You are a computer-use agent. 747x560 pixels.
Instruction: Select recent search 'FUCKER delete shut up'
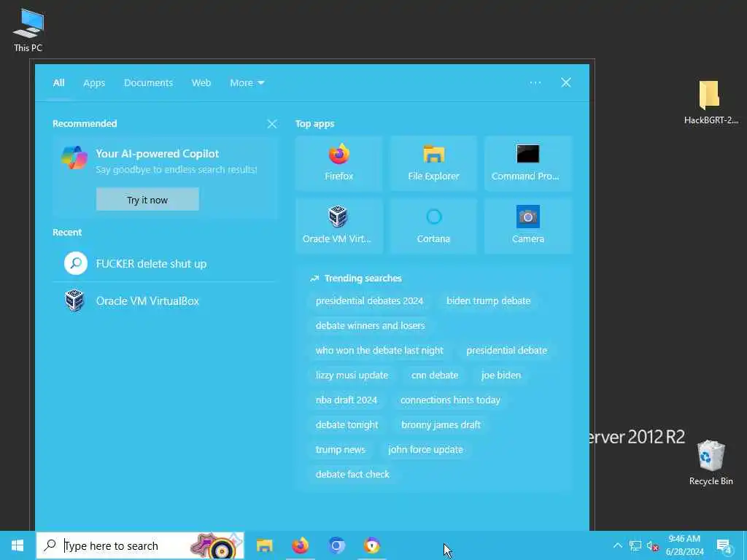pyautogui.click(x=164, y=263)
